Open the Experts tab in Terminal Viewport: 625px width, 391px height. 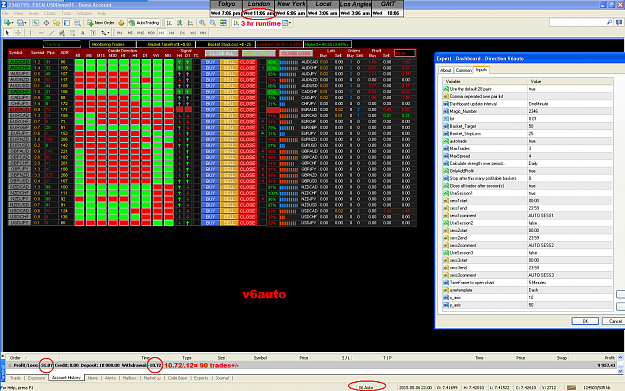201,378
